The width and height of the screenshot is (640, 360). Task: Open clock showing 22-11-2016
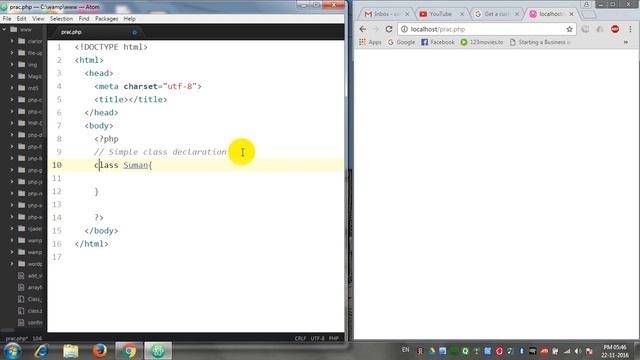pyautogui.click(x=615, y=351)
